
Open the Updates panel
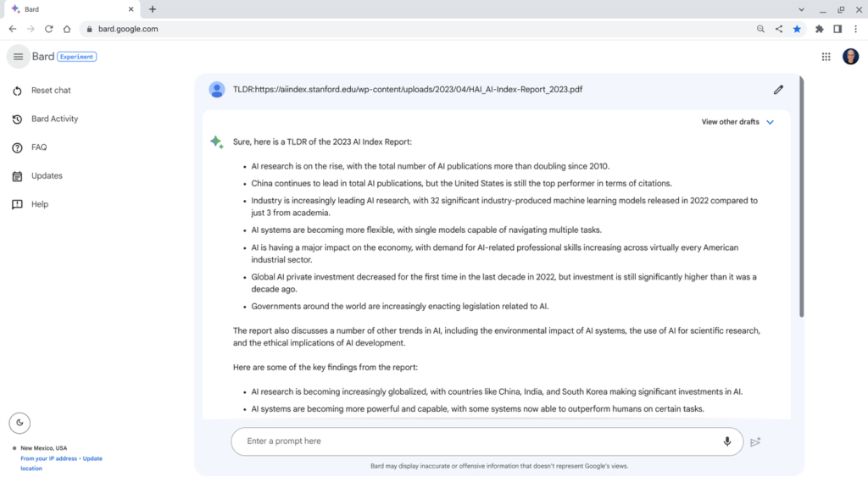tap(19, 175)
